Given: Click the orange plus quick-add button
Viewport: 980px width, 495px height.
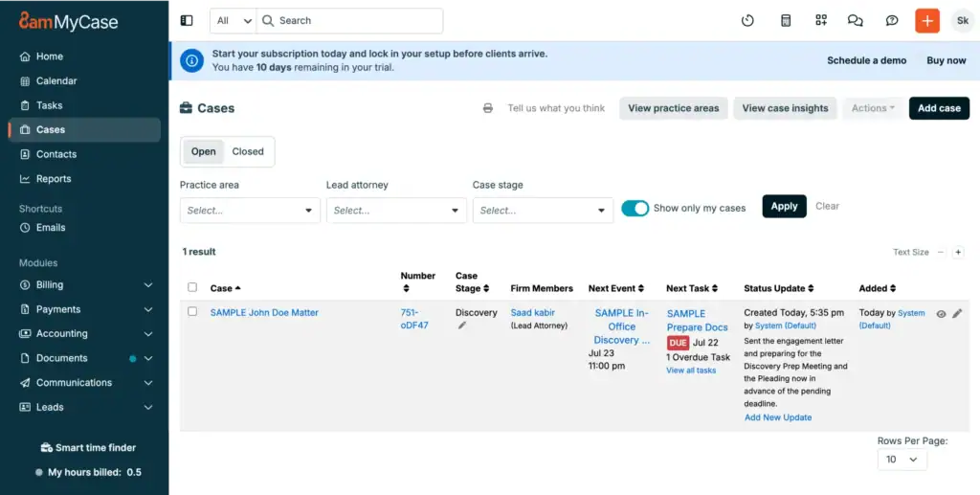Looking at the screenshot, I should [927, 21].
